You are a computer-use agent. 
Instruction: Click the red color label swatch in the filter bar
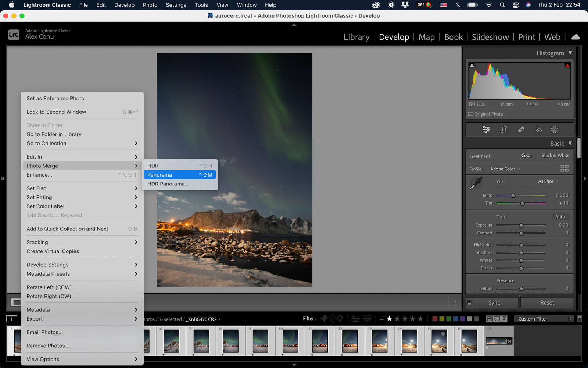[435, 318]
